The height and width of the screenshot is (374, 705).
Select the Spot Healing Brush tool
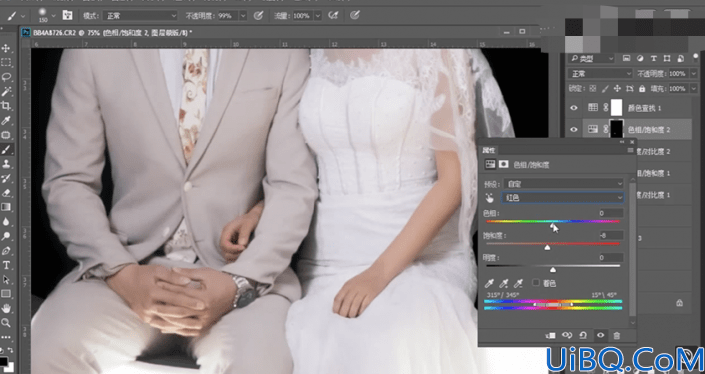point(6,135)
